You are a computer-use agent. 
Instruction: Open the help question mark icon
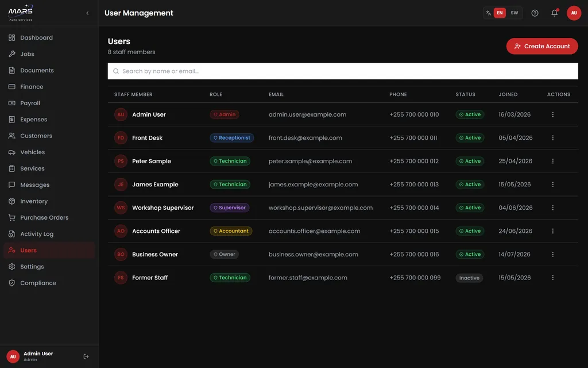coord(535,13)
